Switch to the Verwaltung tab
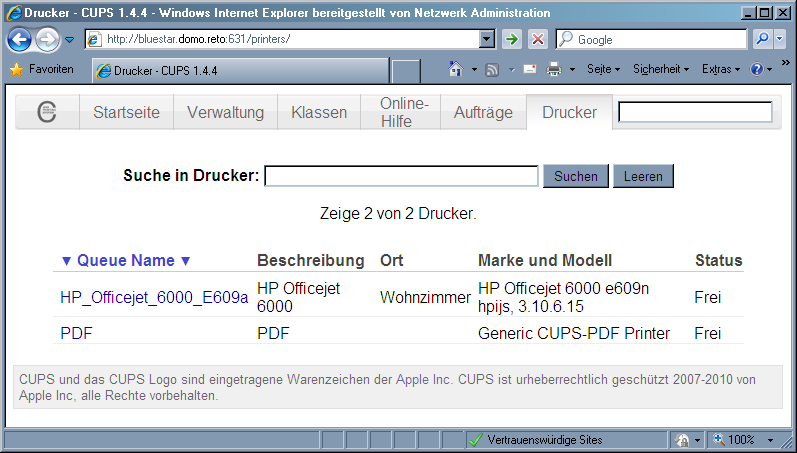This screenshot has height=453, width=797. (225, 112)
